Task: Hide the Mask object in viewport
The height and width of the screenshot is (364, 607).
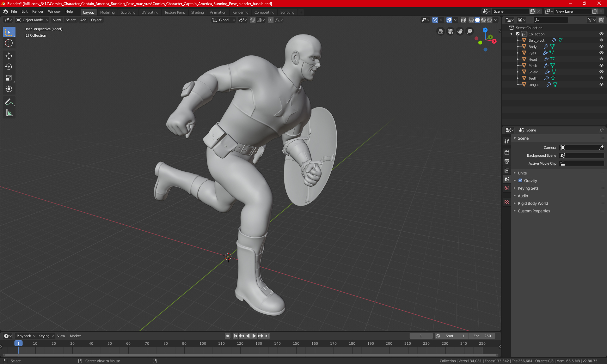Action: 601,65
